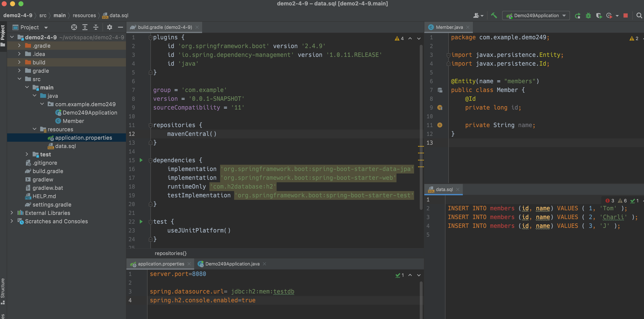Screen dimensions: 644x319
Task: Click the Select Opened File crosshair icon
Action: point(74,27)
